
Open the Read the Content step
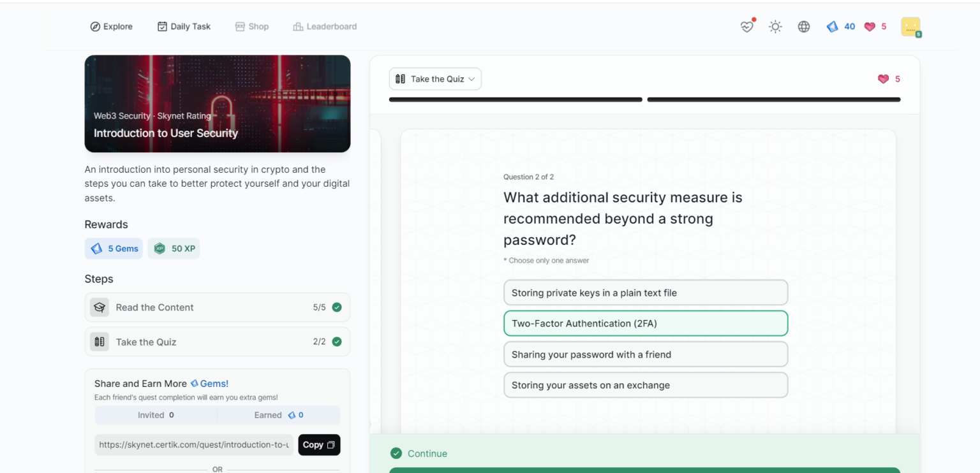tap(218, 307)
